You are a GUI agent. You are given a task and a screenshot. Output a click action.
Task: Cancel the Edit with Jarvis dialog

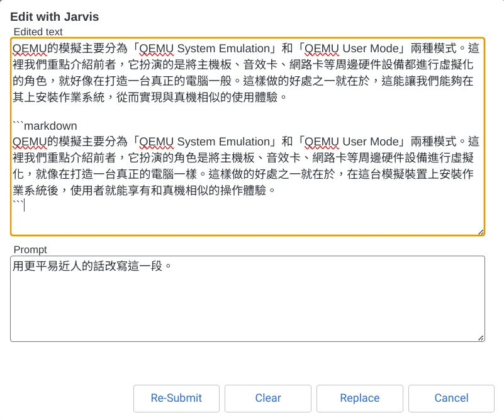tap(451, 398)
